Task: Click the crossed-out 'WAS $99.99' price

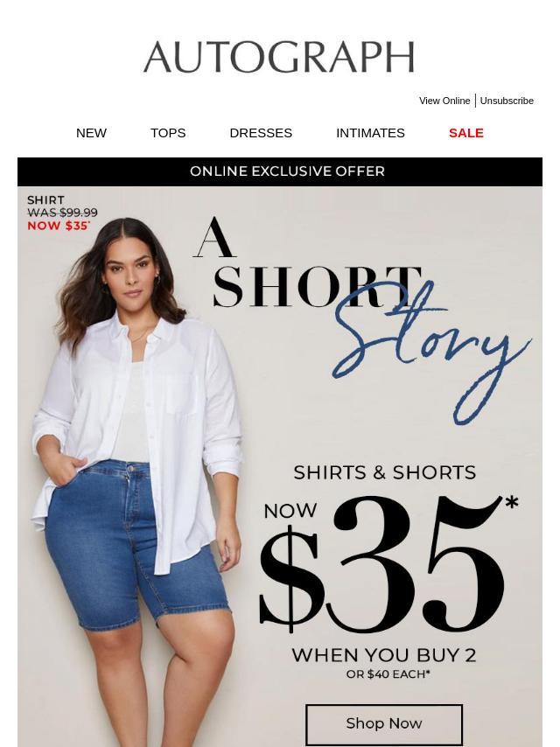Action: (x=62, y=213)
